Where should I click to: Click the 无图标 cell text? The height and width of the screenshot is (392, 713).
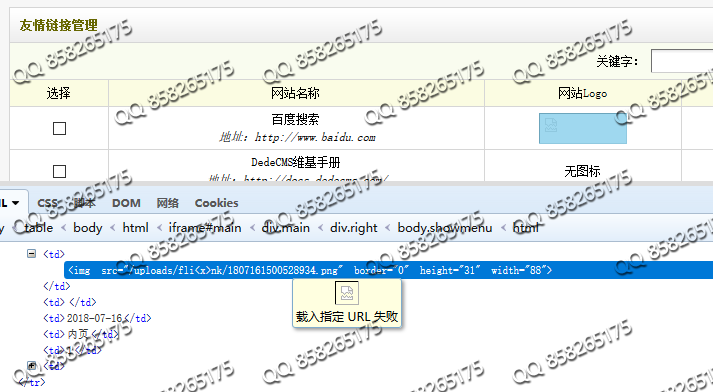pos(582,171)
